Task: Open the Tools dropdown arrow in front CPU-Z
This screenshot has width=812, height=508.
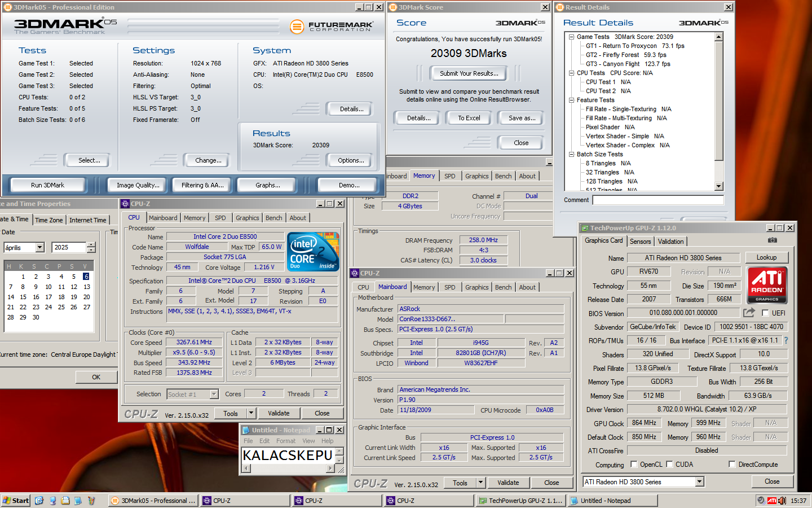Action: 251,413
